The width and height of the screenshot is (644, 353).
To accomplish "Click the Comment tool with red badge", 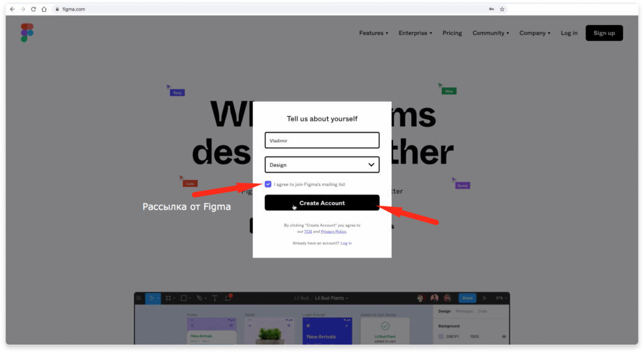I will (228, 298).
